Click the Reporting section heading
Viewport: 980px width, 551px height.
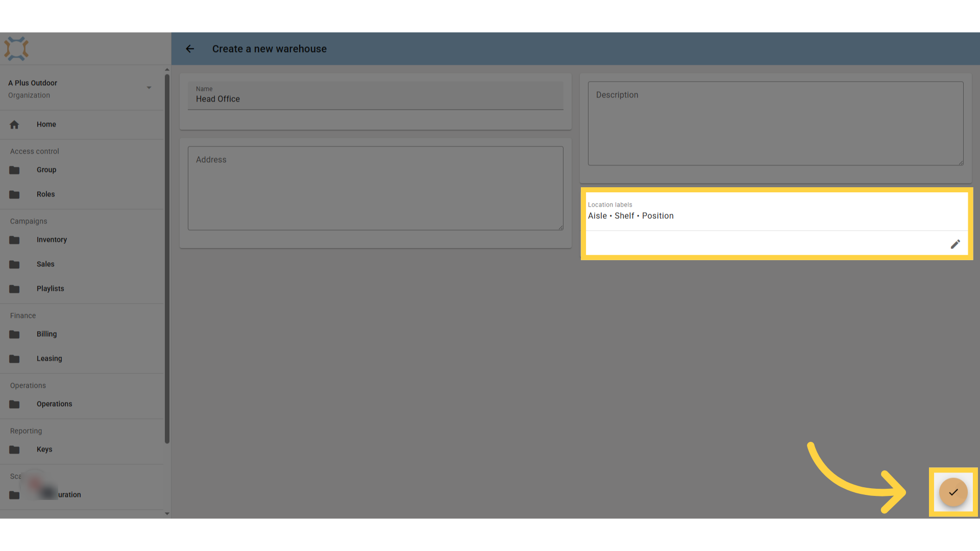pyautogui.click(x=26, y=431)
